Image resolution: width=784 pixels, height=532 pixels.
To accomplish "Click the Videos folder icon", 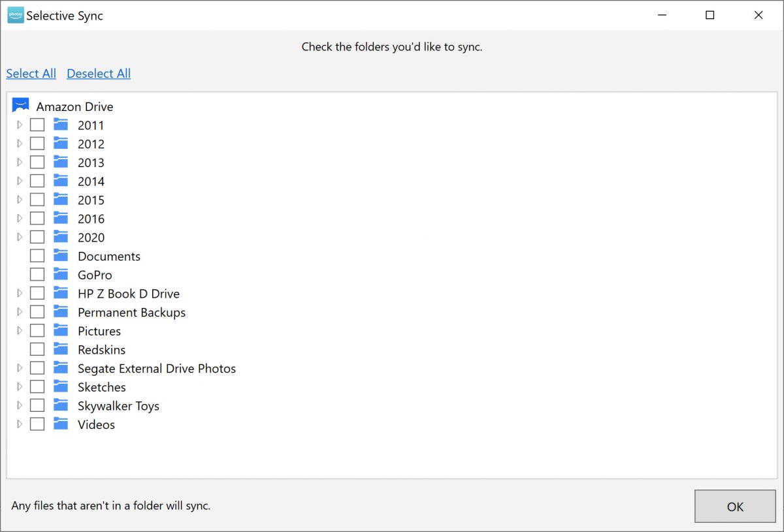I will click(61, 424).
